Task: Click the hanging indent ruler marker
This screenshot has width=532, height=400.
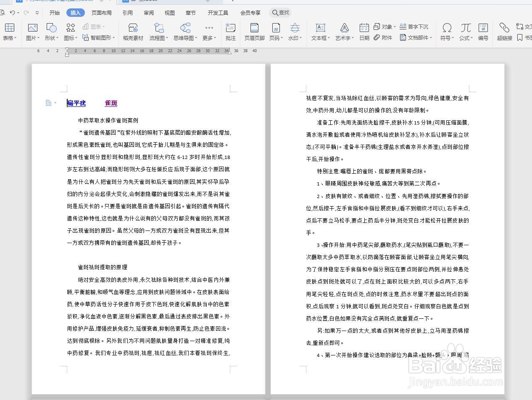Action: click(x=67, y=53)
